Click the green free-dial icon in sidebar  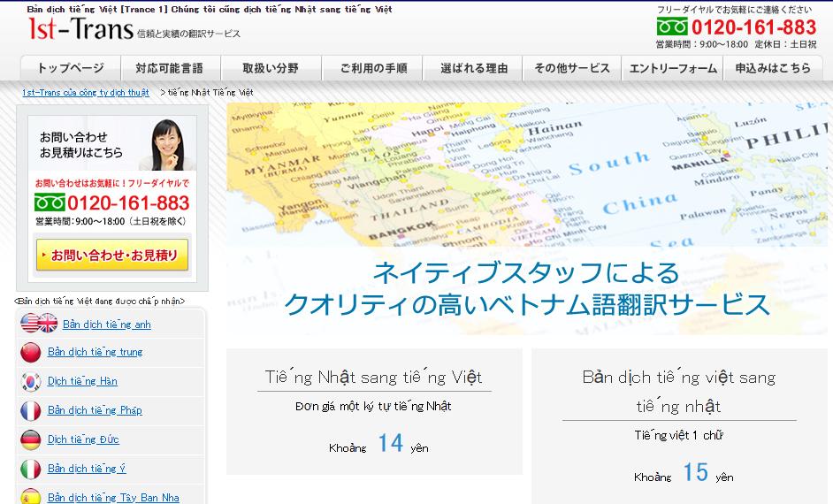(50, 202)
